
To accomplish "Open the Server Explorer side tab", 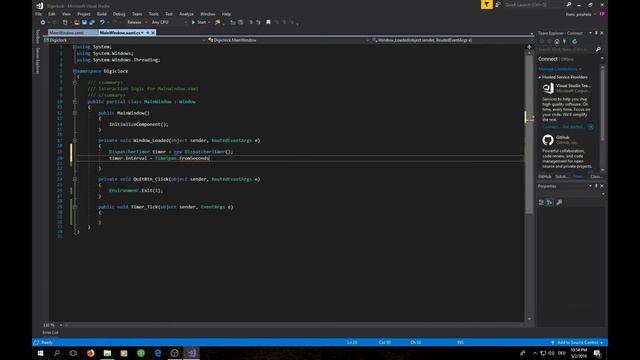I will click(x=37, y=61).
